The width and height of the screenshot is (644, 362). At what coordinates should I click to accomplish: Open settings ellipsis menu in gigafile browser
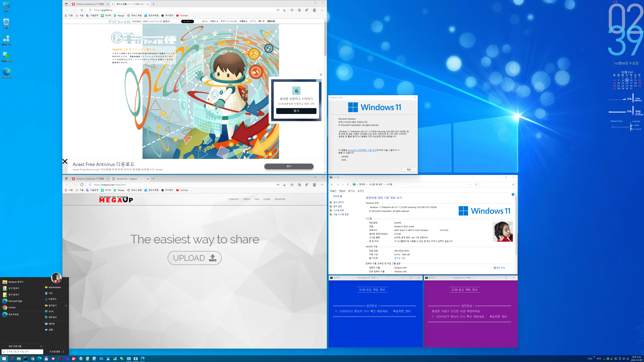pos(322,10)
